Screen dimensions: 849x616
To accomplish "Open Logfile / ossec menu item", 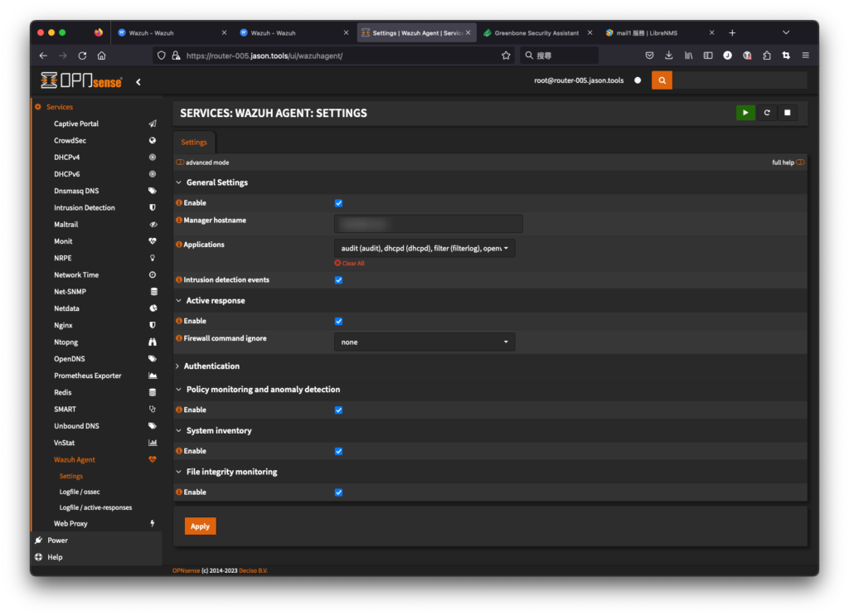I will pyautogui.click(x=80, y=492).
